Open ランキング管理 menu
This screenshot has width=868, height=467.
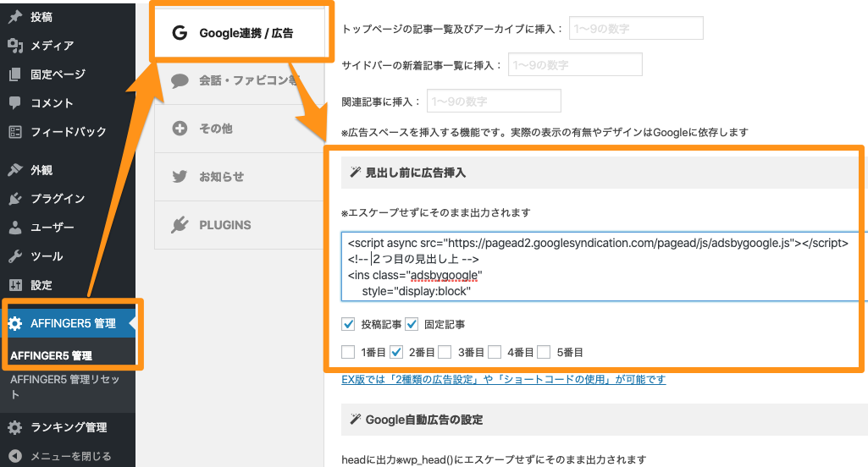click(68, 427)
